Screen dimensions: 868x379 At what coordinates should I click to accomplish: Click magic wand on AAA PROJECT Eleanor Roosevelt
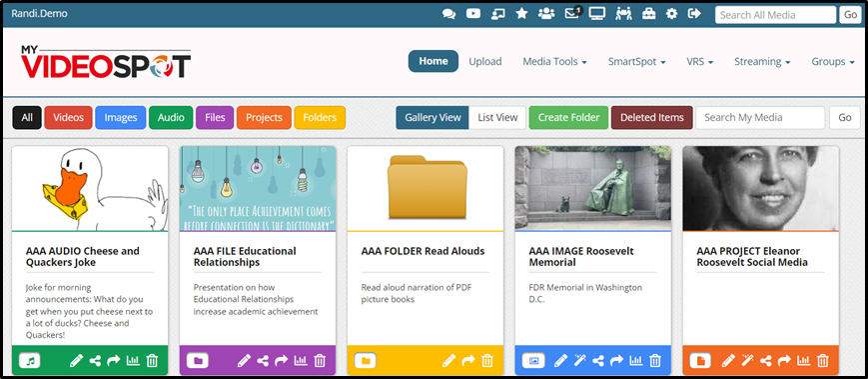click(747, 361)
